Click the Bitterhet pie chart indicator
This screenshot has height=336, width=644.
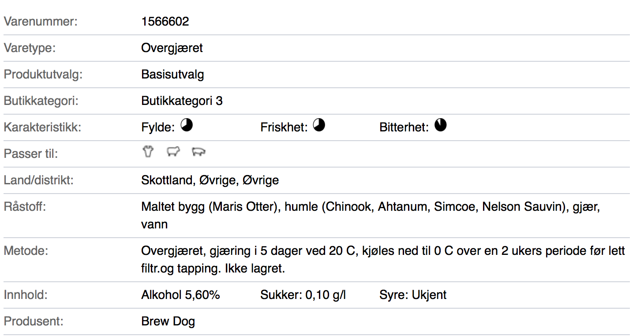(x=441, y=126)
